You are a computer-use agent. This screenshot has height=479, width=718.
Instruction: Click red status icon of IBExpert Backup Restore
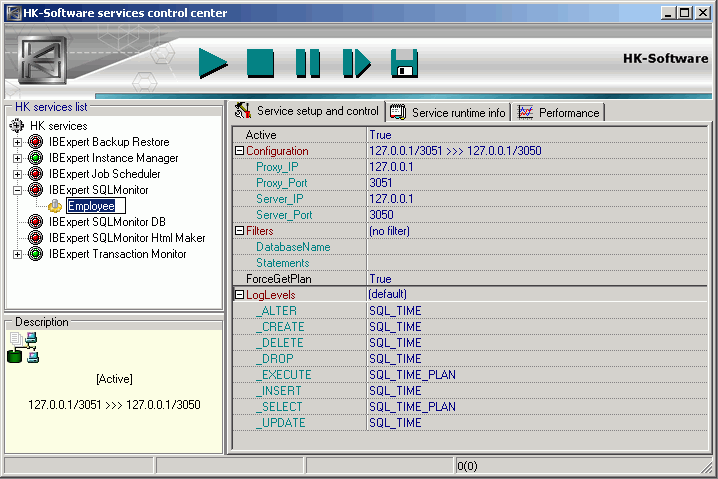[35, 142]
